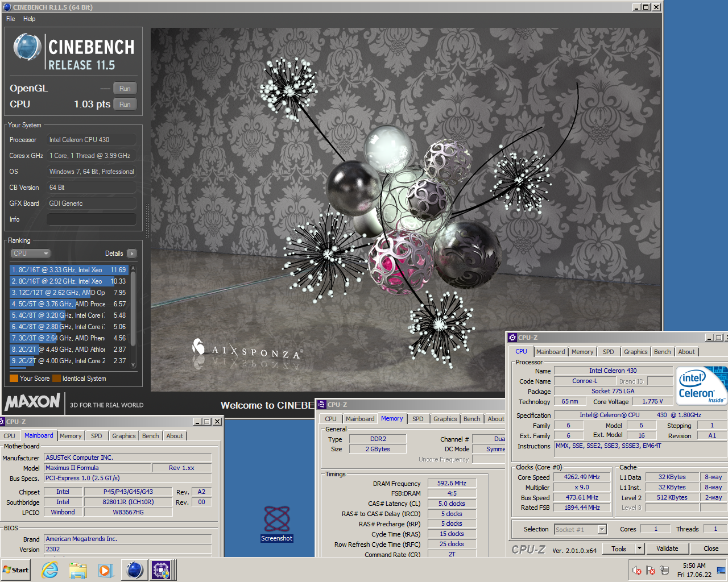Viewport: 728px width, 582px height.
Task: Open Memory tab in CPU-Z processor window
Action: coord(582,352)
